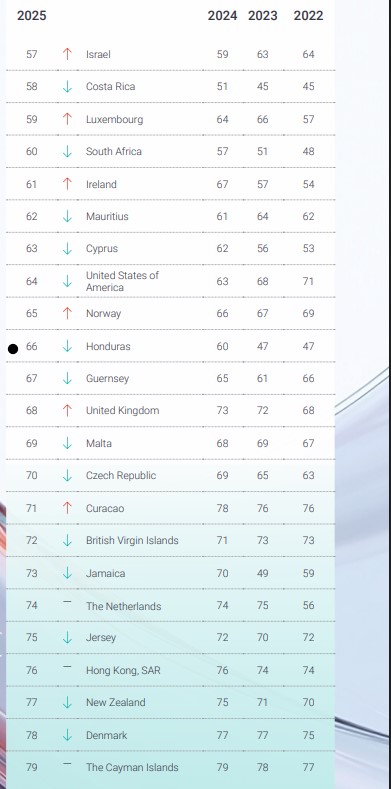Click the dash icon beside The Cayman Islands
The width and height of the screenshot is (391, 789).
pyautogui.click(x=67, y=764)
